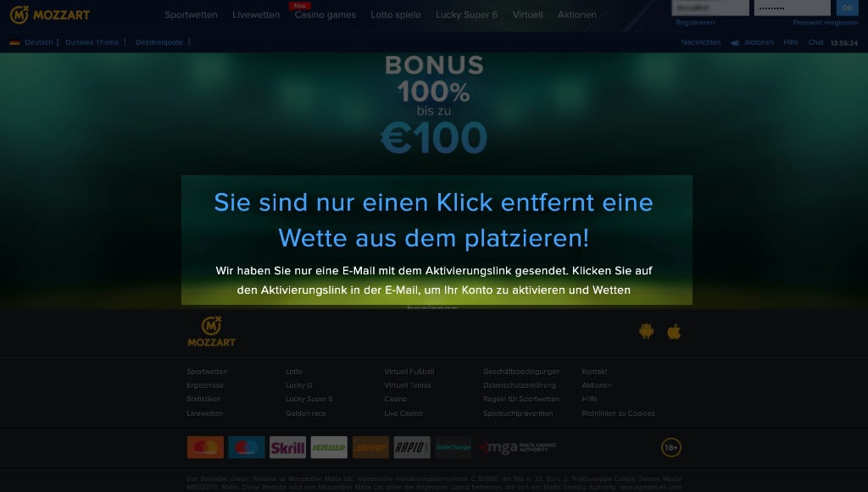This screenshot has height=492, width=868.
Task: Click the Registrieren link
Action: pyautogui.click(x=695, y=23)
